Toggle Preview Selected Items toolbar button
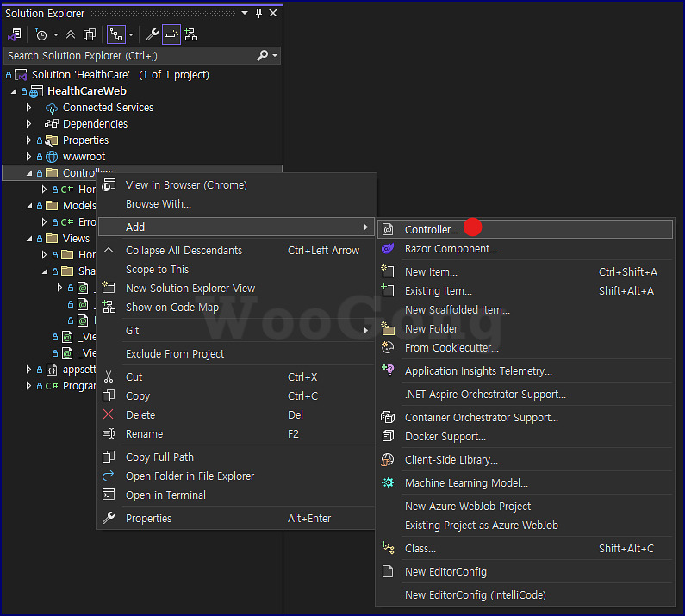The image size is (685, 616). [171, 34]
